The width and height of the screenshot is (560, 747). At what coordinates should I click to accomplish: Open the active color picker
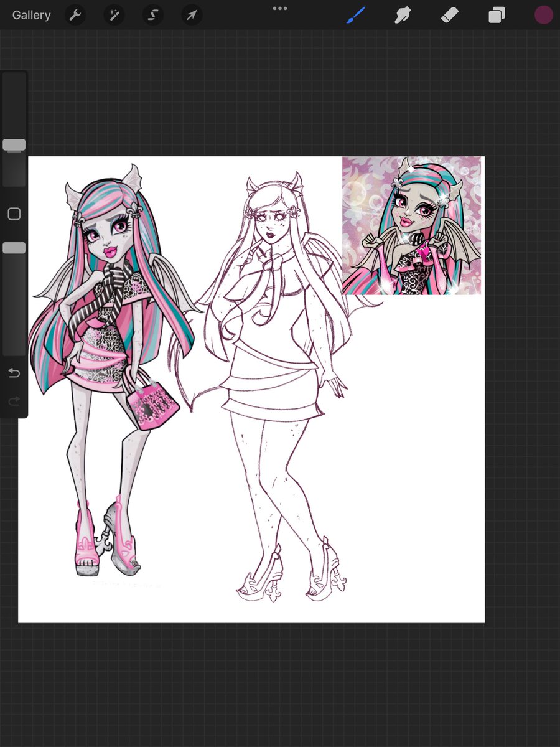(x=544, y=16)
